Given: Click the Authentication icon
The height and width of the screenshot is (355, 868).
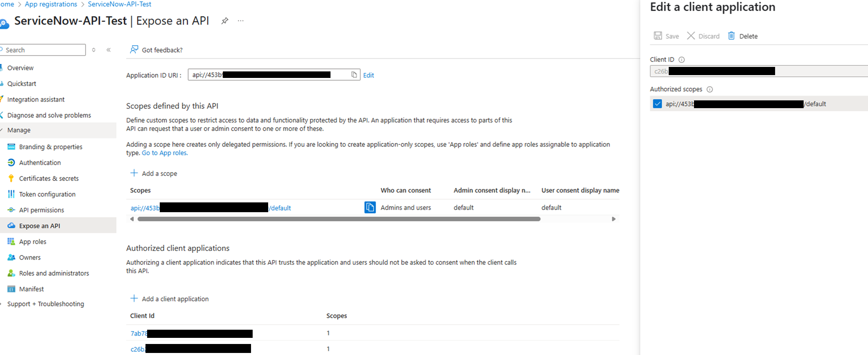Looking at the screenshot, I should tap(11, 162).
